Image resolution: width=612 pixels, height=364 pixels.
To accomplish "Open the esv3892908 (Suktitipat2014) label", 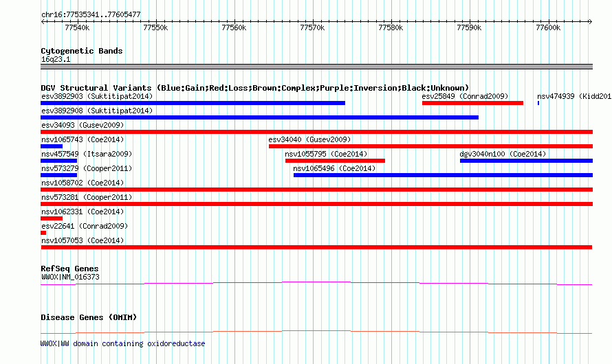I will pyautogui.click(x=97, y=111).
